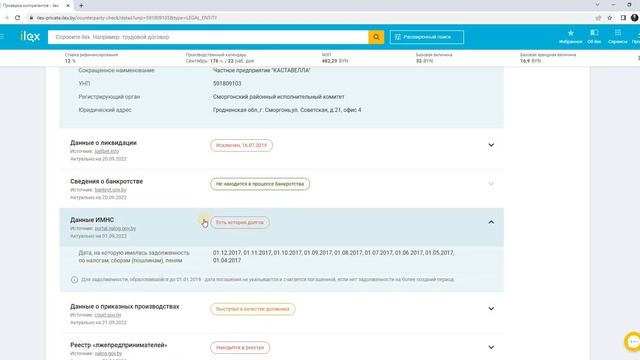Expand the Сведения о банкротстве section

click(491, 184)
